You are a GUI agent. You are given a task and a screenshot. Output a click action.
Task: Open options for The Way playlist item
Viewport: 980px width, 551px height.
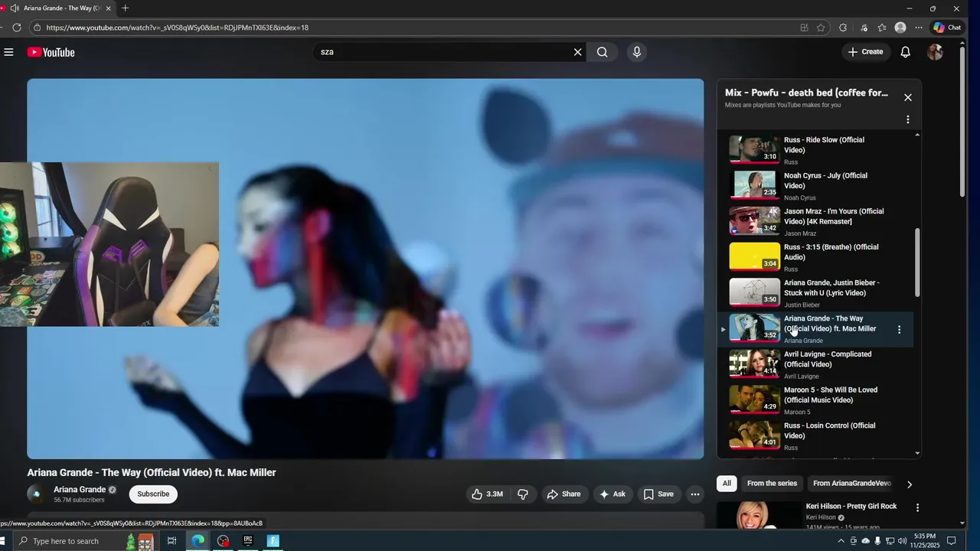pos(900,330)
